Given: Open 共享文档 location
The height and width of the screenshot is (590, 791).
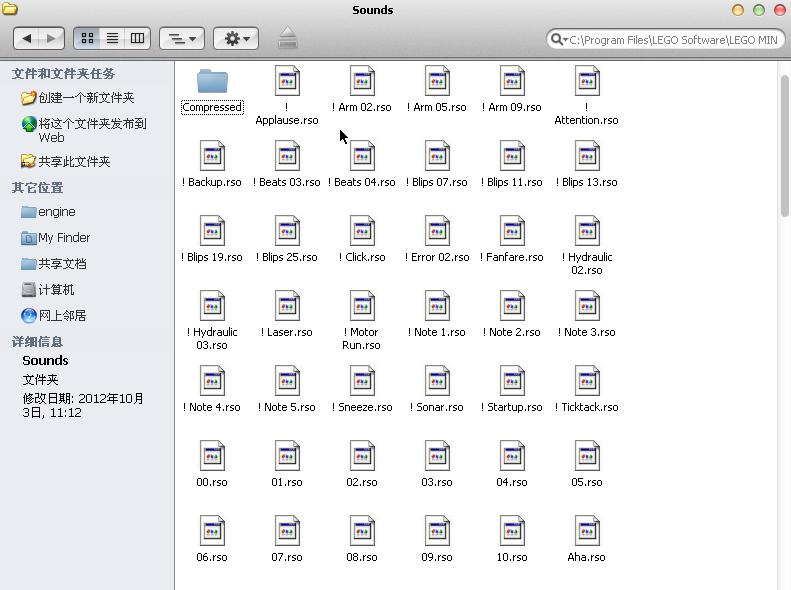Looking at the screenshot, I should 54,264.
